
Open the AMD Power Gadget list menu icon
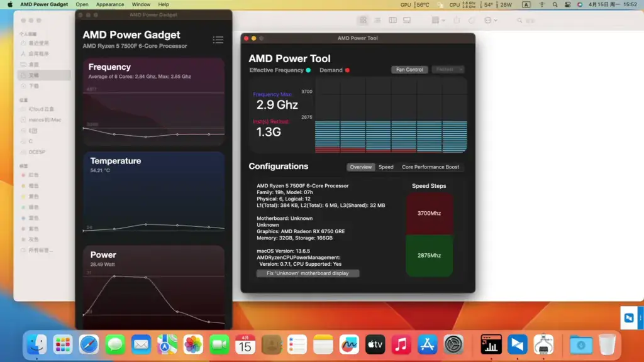coord(218,40)
